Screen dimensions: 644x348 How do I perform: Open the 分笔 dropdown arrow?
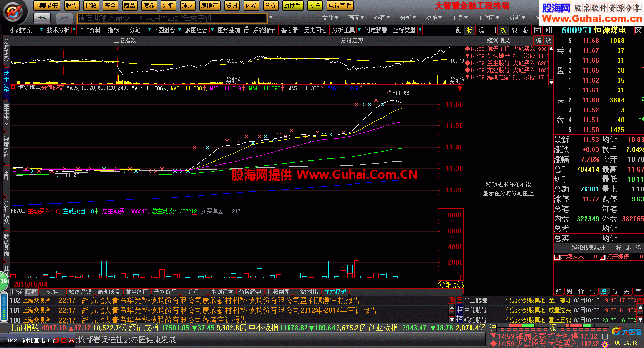coord(150,30)
